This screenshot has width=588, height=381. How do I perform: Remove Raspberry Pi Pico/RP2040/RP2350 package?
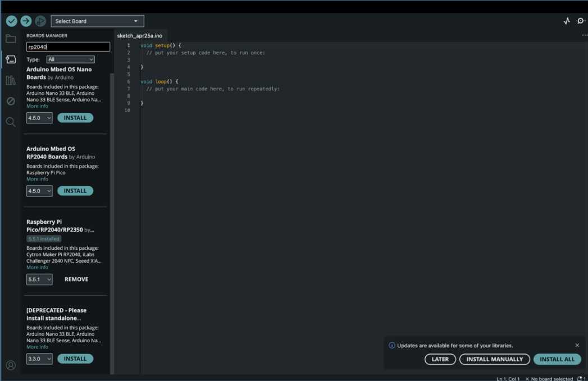click(x=76, y=279)
